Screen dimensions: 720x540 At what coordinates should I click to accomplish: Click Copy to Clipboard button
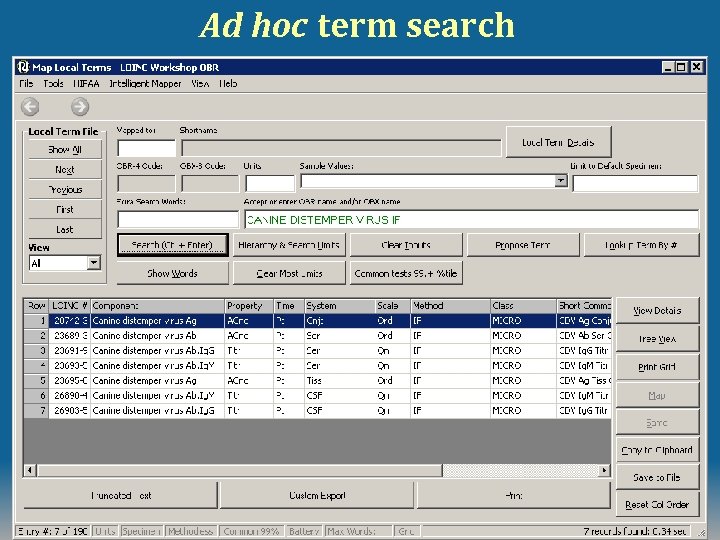pos(657,450)
